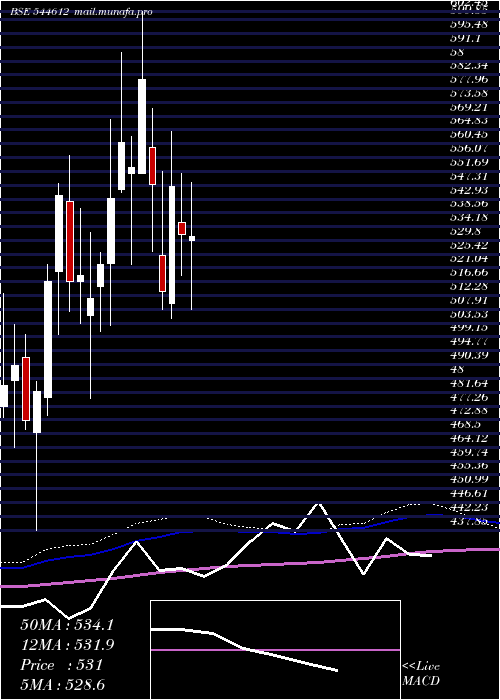Click the 512.28 price axis label
The width and height of the screenshot is (500, 700).
[x=468, y=286]
